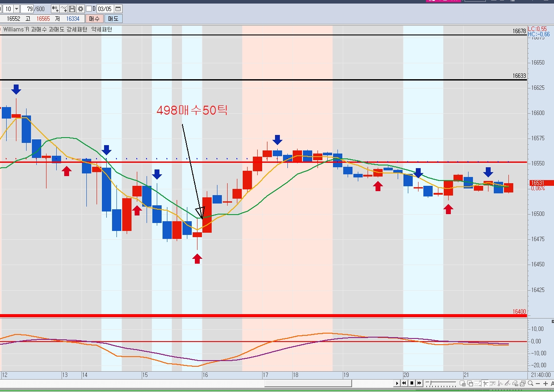This screenshot has height=392, width=554.
Task: Click the 과매수 label on the chart
Action: pos(39,29)
